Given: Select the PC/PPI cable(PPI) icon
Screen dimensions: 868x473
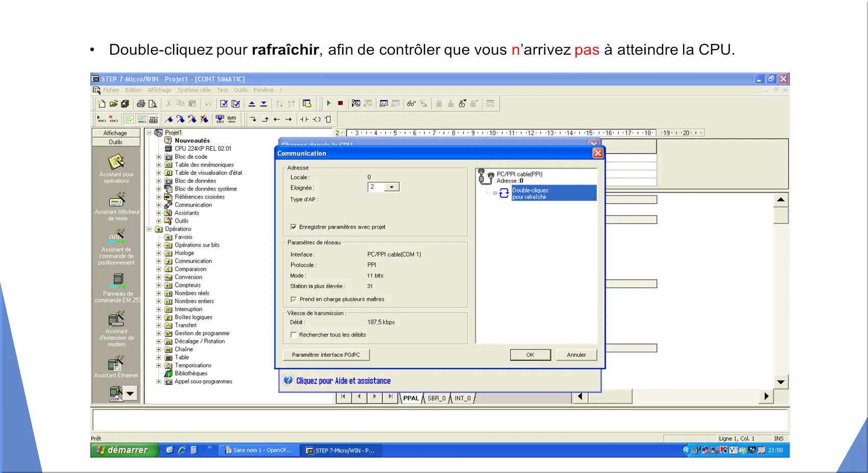Looking at the screenshot, I should 486,177.
